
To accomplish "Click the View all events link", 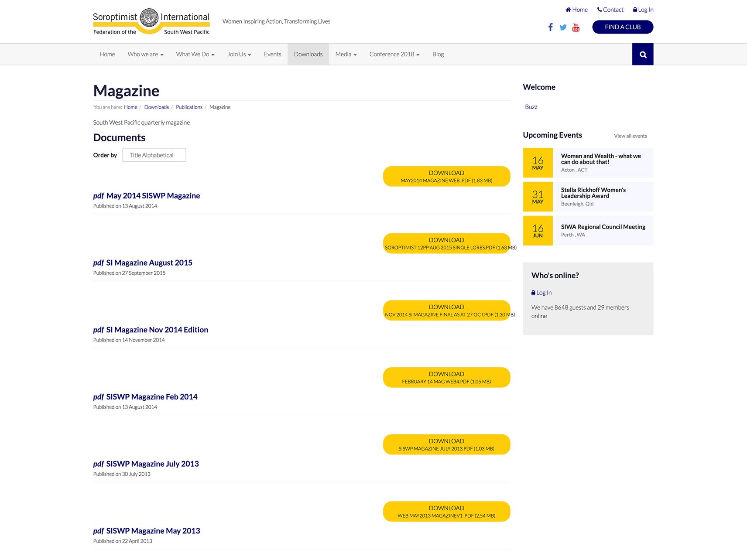I will tap(630, 136).
